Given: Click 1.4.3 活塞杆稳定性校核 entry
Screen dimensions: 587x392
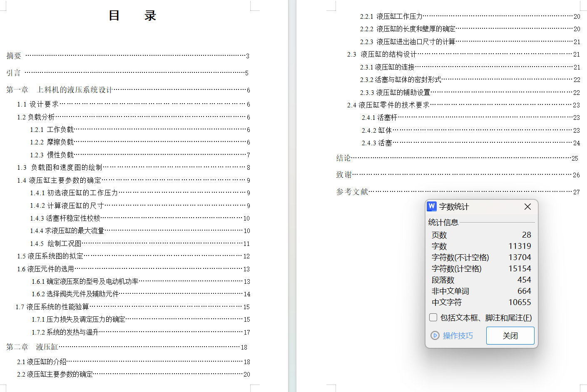Looking at the screenshot, I should pos(65,218).
